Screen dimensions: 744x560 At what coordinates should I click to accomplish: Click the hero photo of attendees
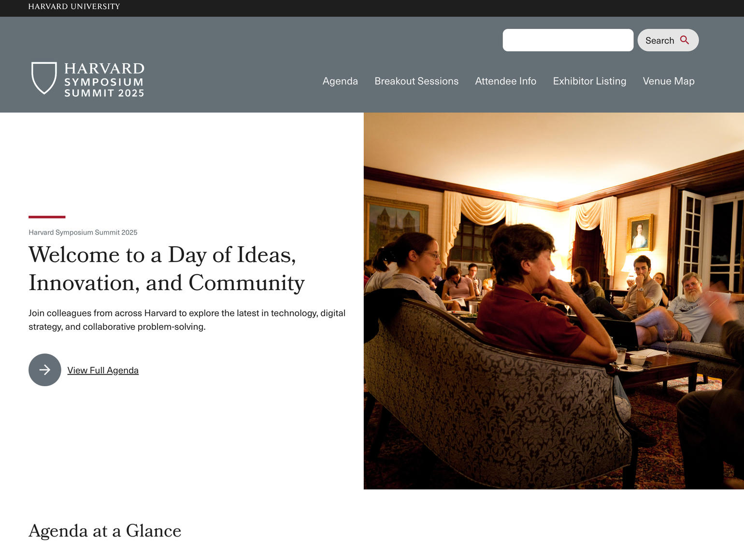[x=554, y=301]
